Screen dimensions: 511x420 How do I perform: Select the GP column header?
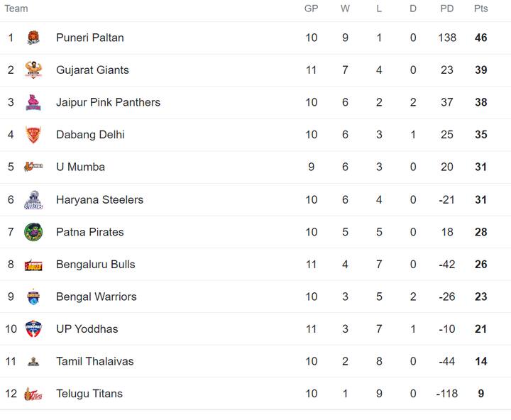tap(312, 9)
